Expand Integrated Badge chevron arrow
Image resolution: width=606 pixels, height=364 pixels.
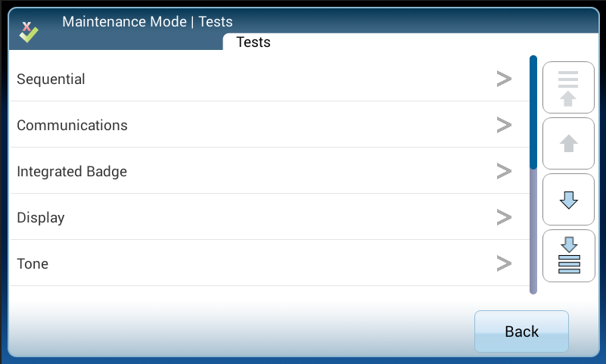(x=504, y=172)
